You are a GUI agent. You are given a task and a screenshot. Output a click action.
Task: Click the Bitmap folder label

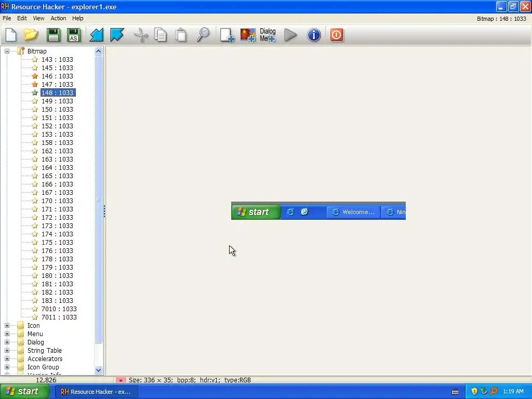pyautogui.click(x=37, y=51)
